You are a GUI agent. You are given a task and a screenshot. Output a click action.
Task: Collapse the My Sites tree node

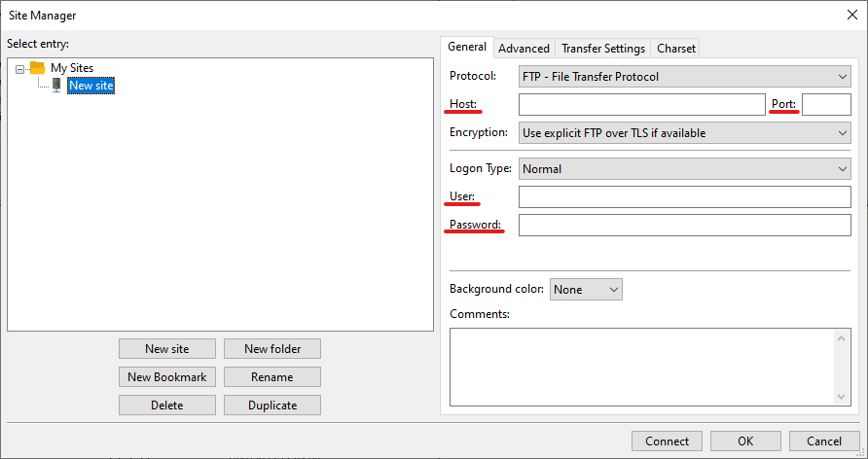point(20,69)
